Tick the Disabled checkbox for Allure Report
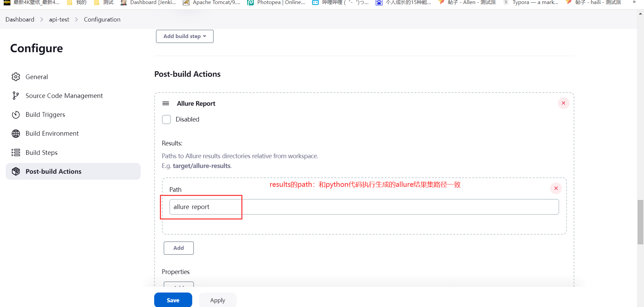Screen dimensions: 644x307 point(167,120)
